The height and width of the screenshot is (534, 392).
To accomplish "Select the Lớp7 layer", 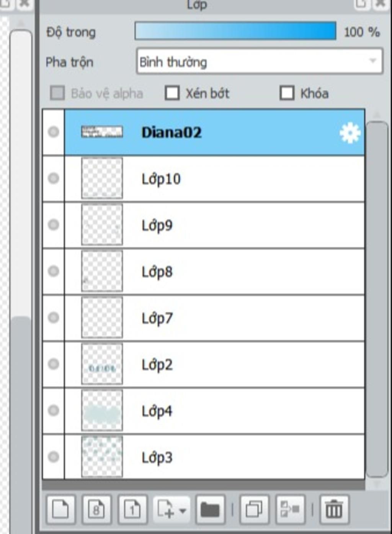I will pos(215,318).
